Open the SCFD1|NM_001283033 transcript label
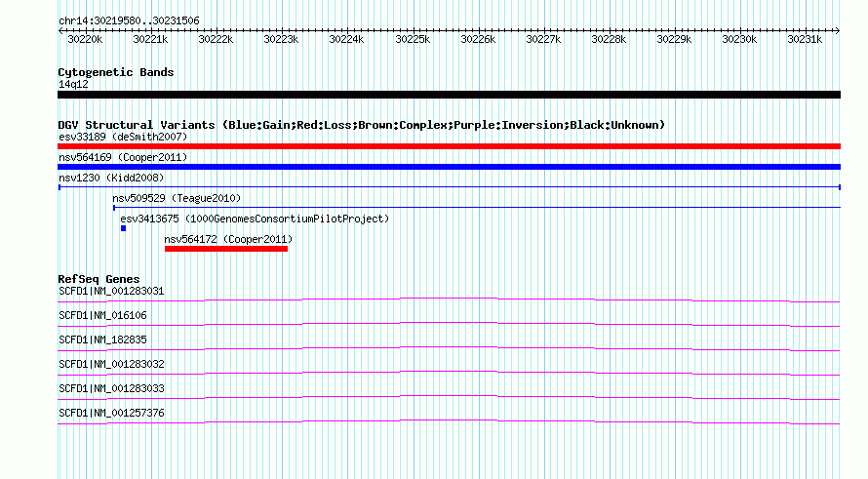 click(111, 388)
